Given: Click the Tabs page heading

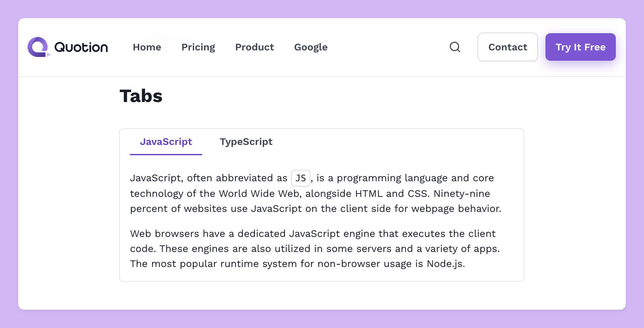Looking at the screenshot, I should coord(141,96).
